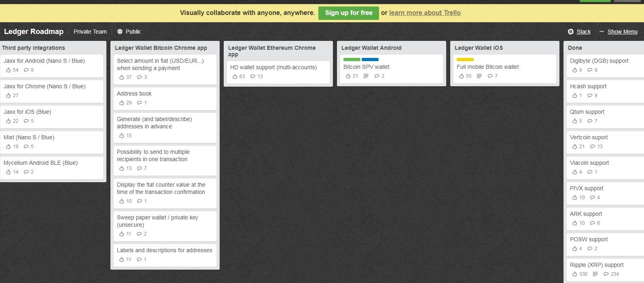The width and height of the screenshot is (644, 283).
Task: Click Ledger Wallet Bitcoin Chrome app list header
Action: click(161, 48)
